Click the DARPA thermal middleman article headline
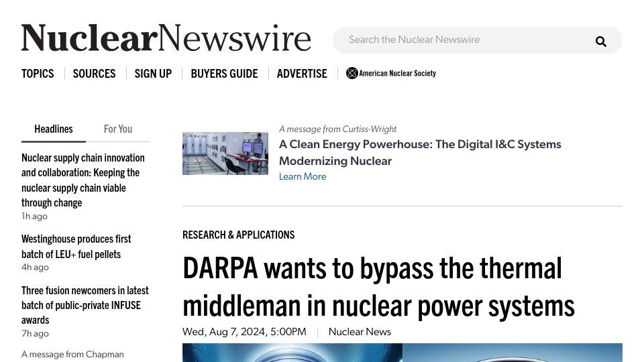 tap(378, 287)
